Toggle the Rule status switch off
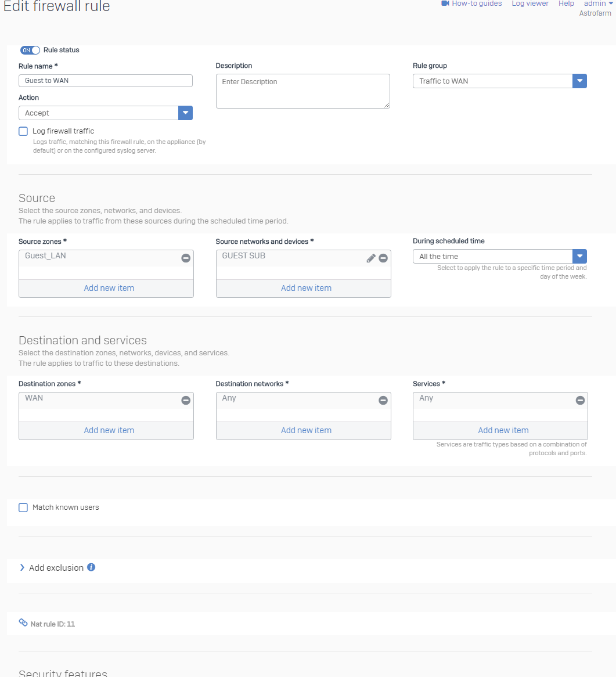 coord(30,50)
